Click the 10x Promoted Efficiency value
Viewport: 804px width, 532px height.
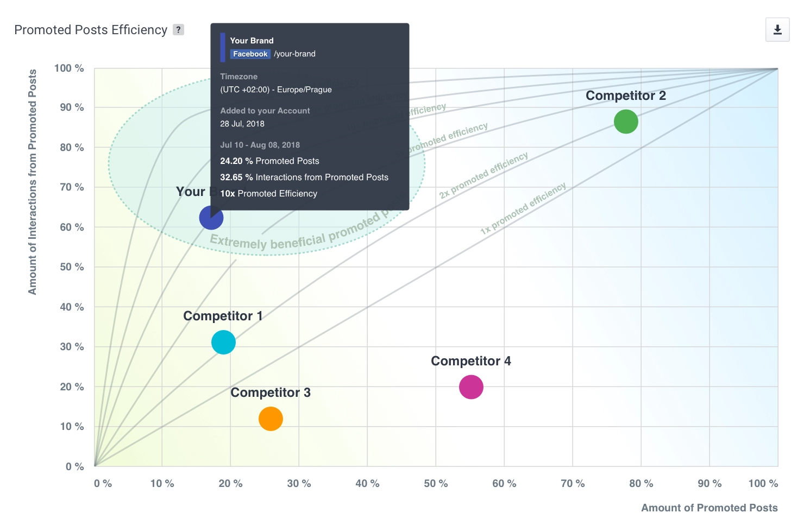(268, 193)
